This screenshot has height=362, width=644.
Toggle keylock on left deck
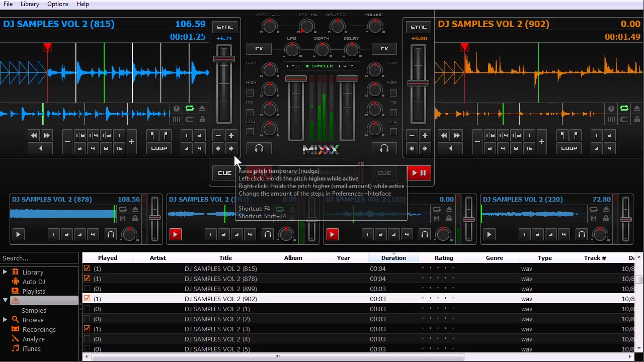(202, 119)
